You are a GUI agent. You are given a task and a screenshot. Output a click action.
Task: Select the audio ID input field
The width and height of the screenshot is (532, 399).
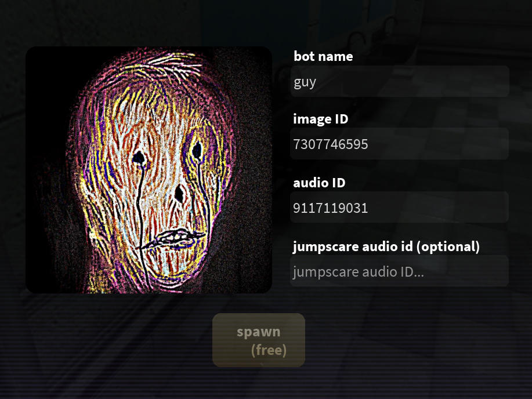coord(400,207)
